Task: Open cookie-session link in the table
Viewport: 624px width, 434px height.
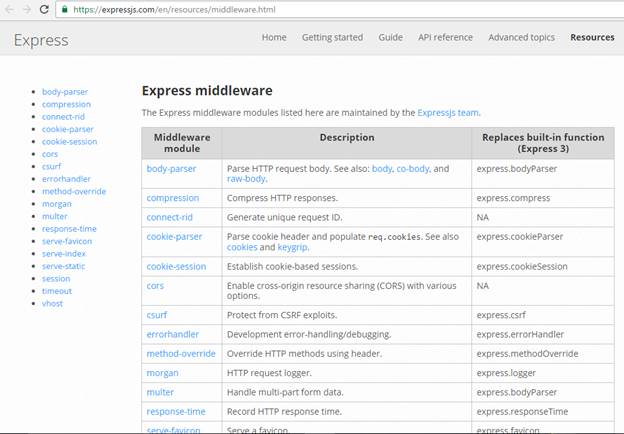Action: (176, 267)
